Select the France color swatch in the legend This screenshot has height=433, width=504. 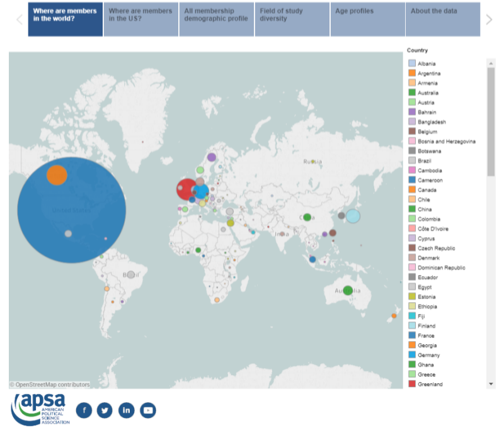click(413, 335)
